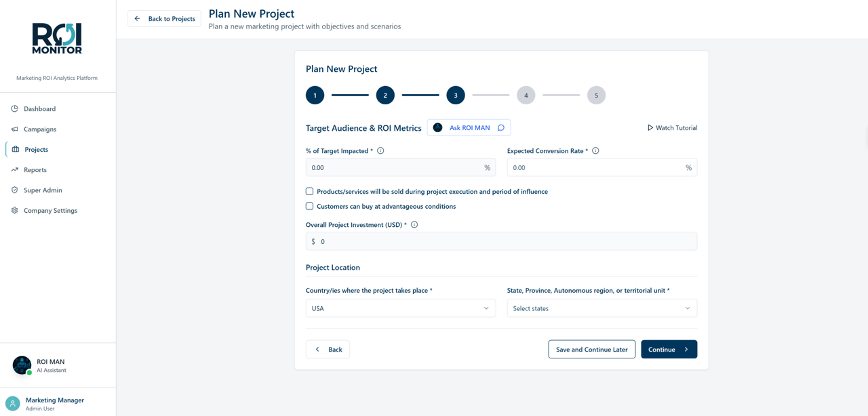
Task: Click the Super Admin shield icon
Action: [15, 190]
